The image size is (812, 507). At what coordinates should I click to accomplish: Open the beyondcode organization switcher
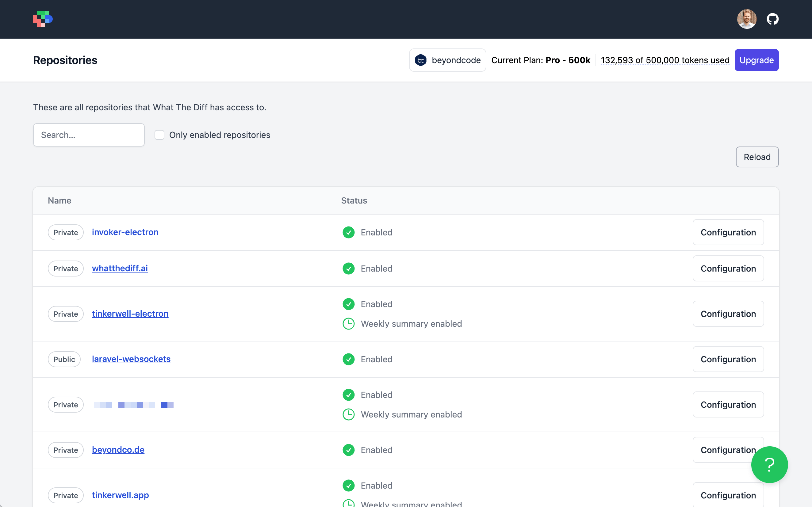tap(447, 60)
